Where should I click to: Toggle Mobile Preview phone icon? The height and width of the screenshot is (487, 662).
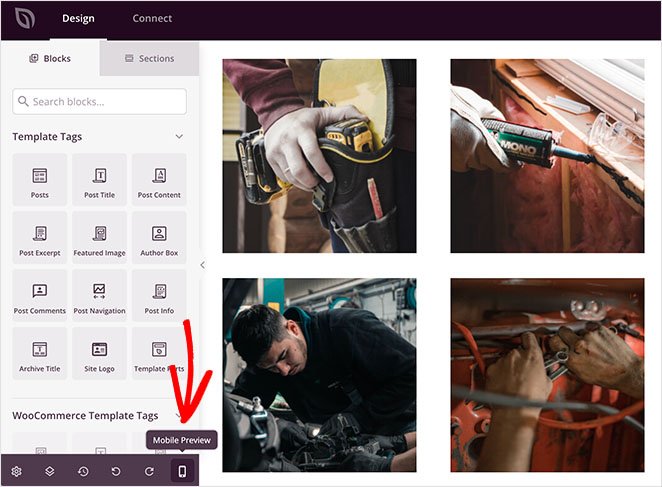[x=182, y=471]
